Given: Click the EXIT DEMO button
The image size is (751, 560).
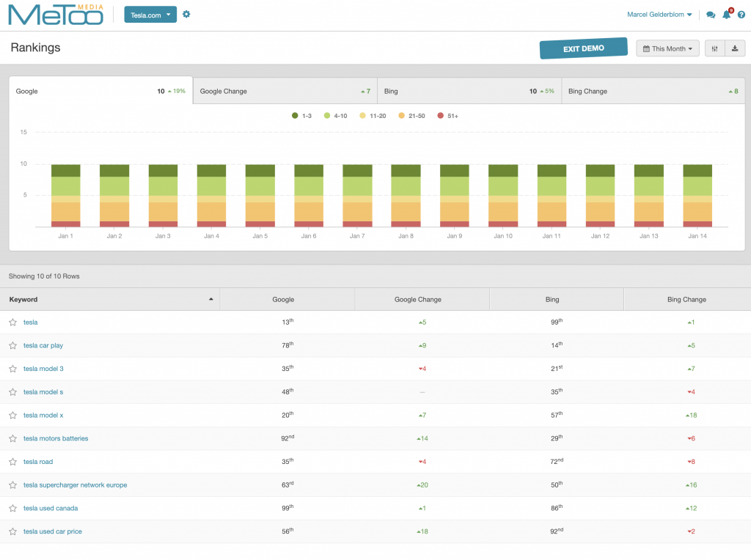Looking at the screenshot, I should (x=583, y=48).
